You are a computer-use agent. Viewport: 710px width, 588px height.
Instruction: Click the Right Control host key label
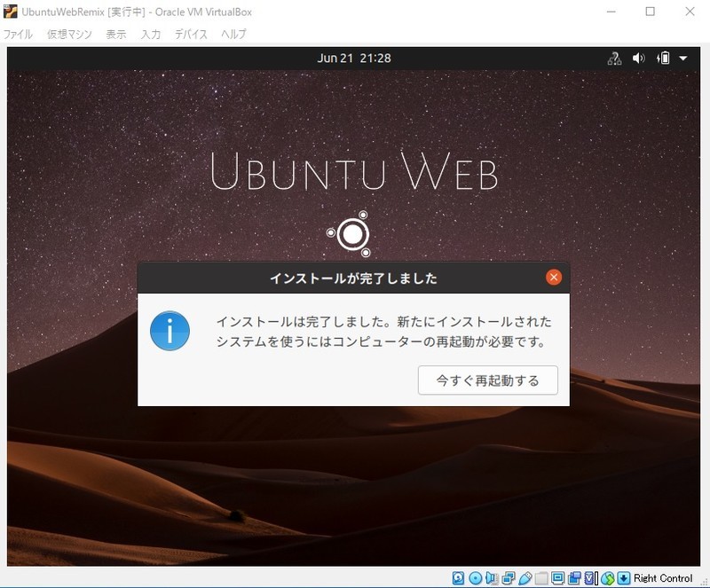click(x=663, y=578)
